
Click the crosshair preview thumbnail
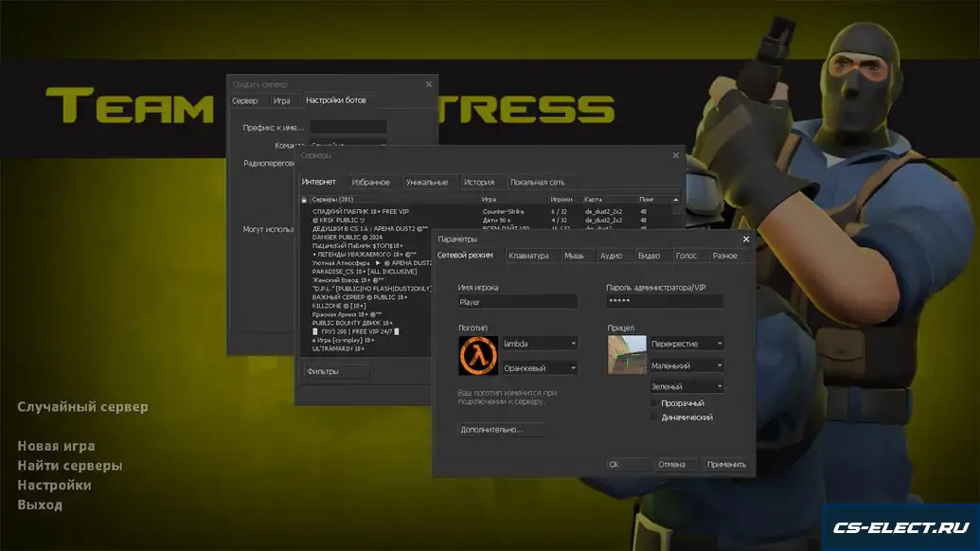pyautogui.click(x=627, y=355)
